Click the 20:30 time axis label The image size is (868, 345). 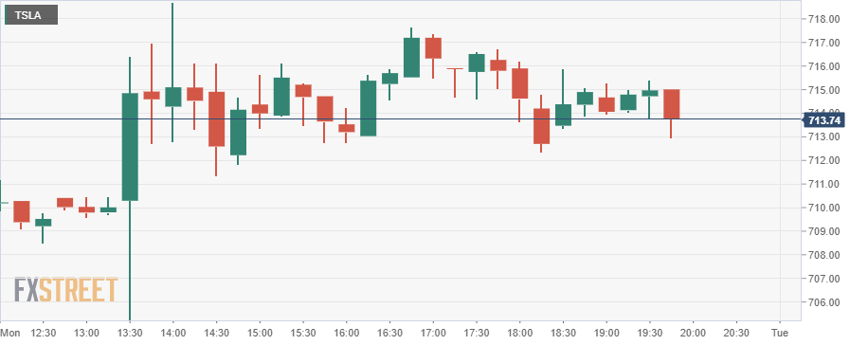click(736, 333)
